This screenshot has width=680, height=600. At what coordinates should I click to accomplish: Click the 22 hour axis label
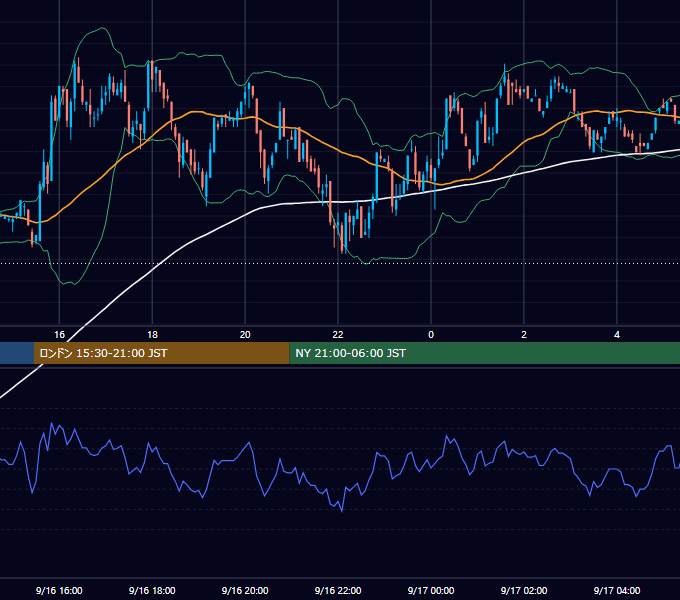point(338,335)
